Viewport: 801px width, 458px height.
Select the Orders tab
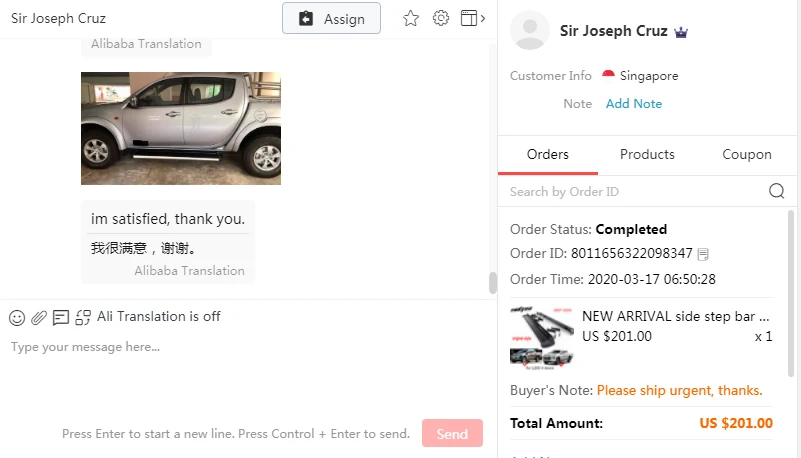548,154
